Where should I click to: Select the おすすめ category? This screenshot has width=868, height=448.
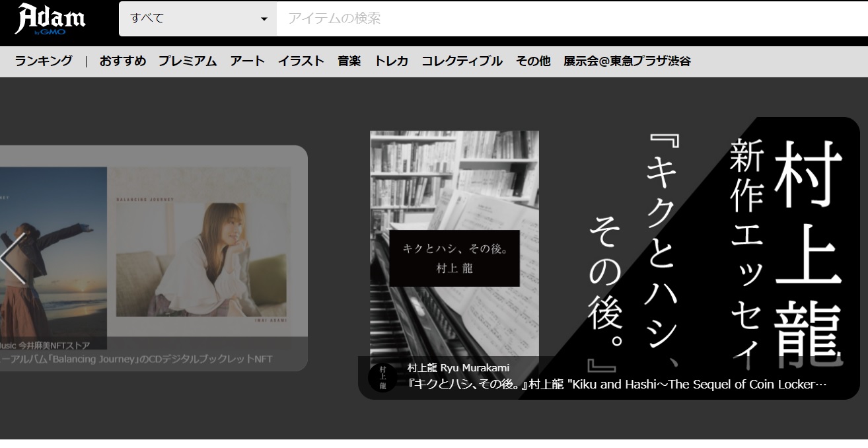point(123,61)
